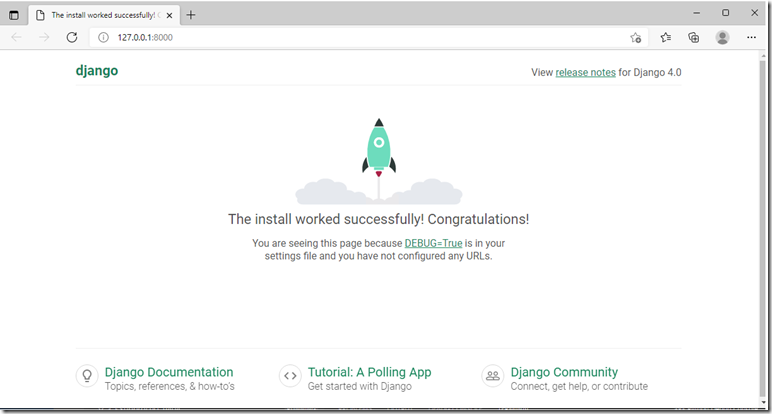Minimize the browser window

[697, 13]
